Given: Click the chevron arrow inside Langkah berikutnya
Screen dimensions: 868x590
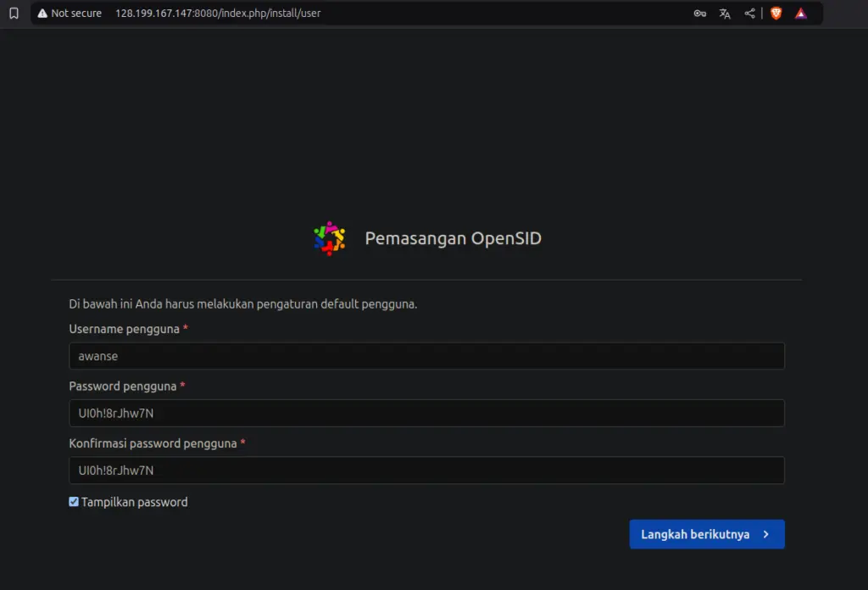Looking at the screenshot, I should 767,534.
